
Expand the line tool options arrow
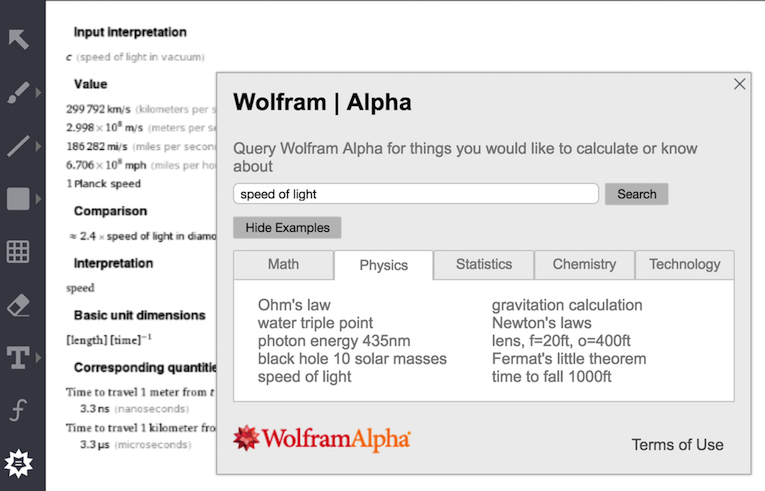click(x=39, y=146)
